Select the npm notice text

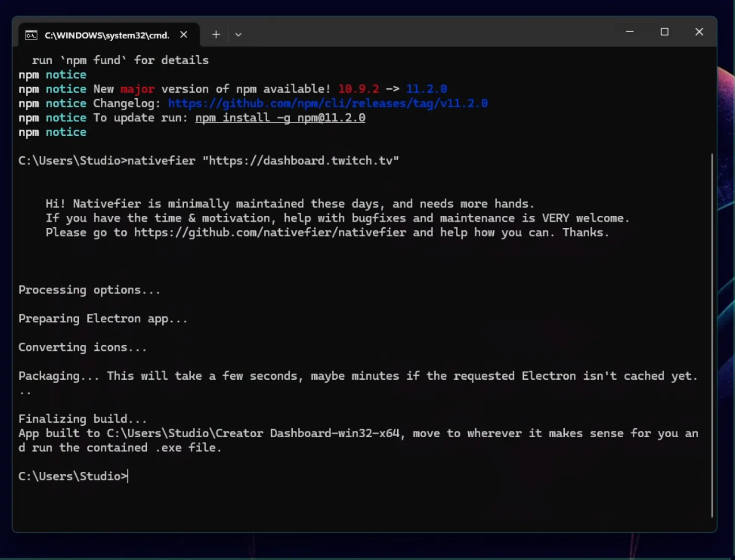pos(52,75)
